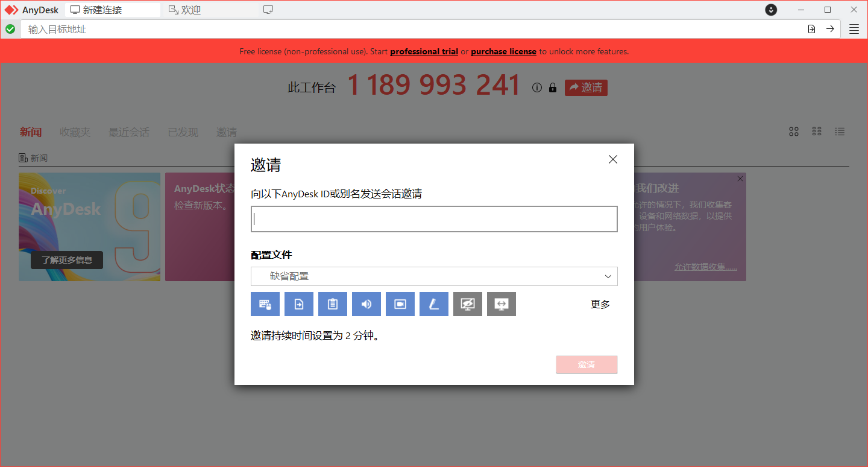The width and height of the screenshot is (868, 467).
Task: Select the 已发现 tab
Action: tap(183, 132)
